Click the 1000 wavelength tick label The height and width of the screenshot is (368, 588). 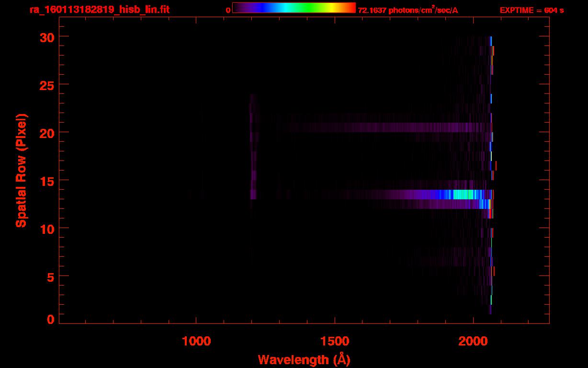pyautogui.click(x=197, y=341)
